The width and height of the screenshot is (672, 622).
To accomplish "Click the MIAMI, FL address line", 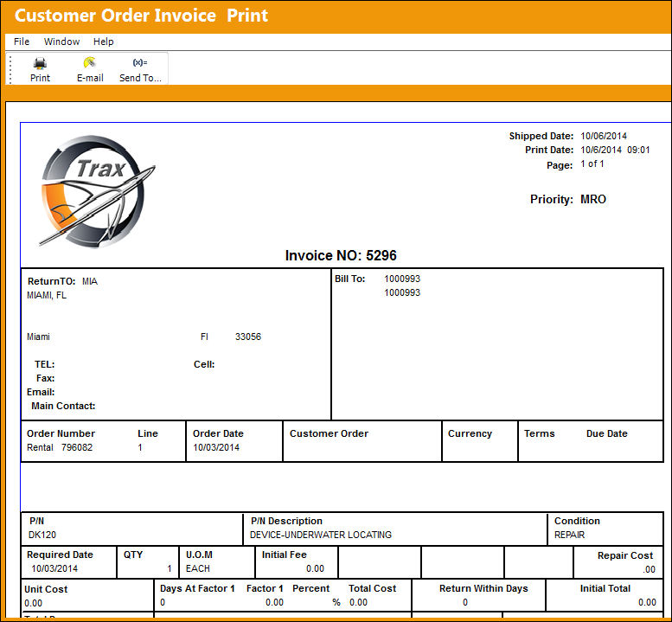I will pyautogui.click(x=47, y=295).
